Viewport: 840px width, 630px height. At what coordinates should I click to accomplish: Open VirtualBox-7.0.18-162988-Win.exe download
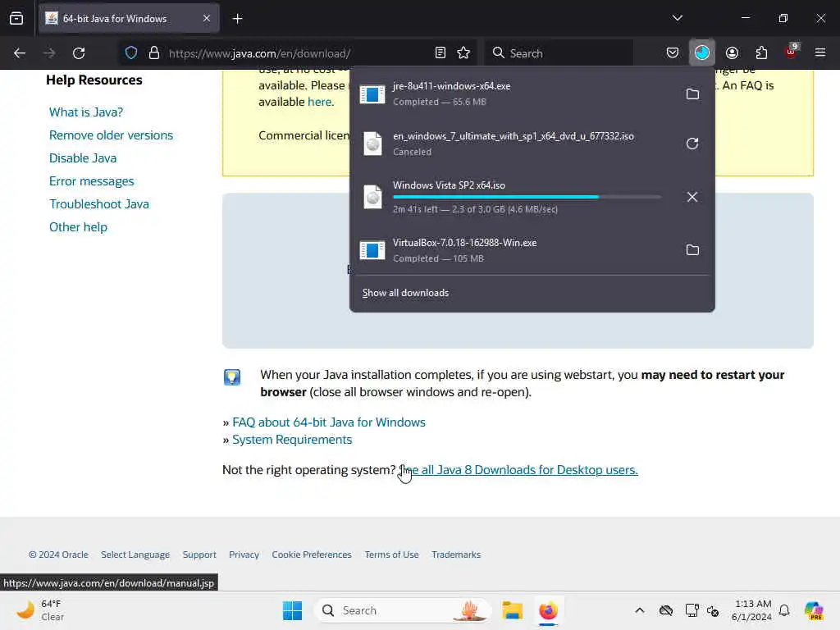(x=514, y=250)
